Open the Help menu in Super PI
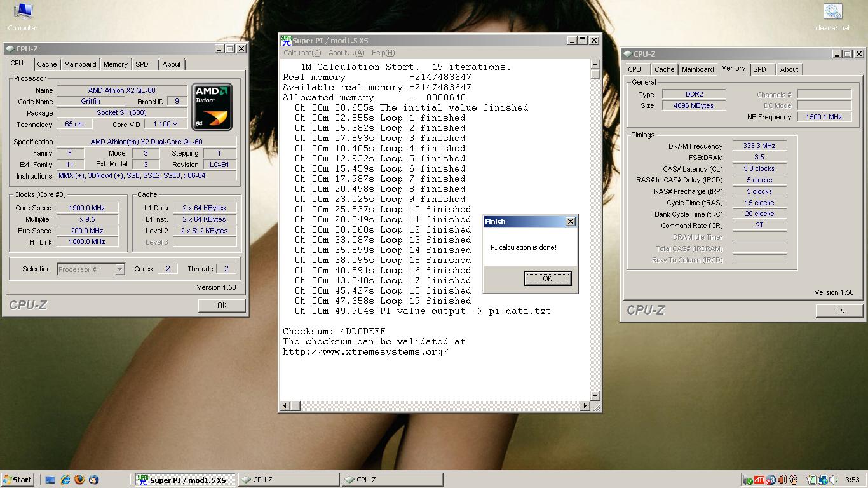Image resolution: width=868 pixels, height=488 pixels. point(383,53)
